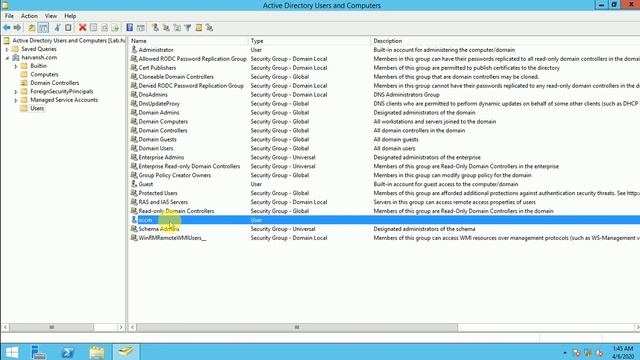Show hidden tray icons arrow

click(x=565, y=353)
